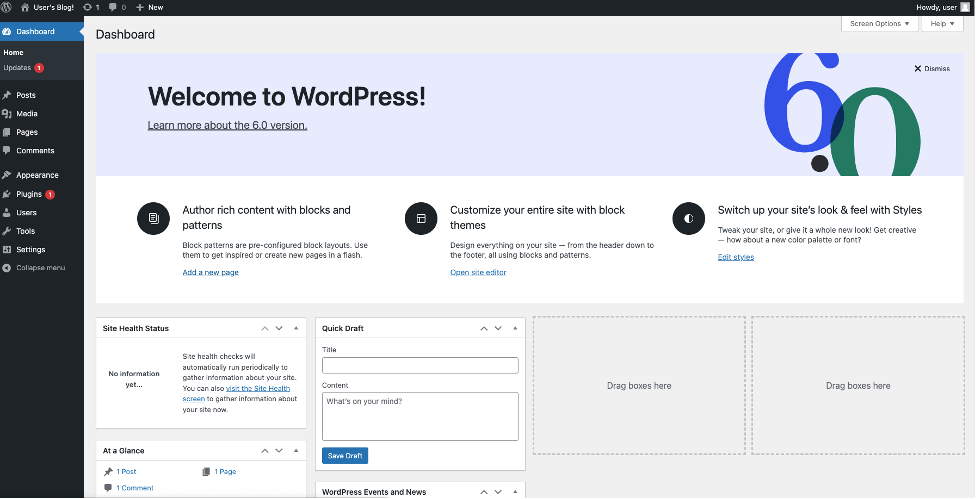Follow the Edit styles link
Image resolution: width=977 pixels, height=499 pixels.
pyautogui.click(x=736, y=257)
